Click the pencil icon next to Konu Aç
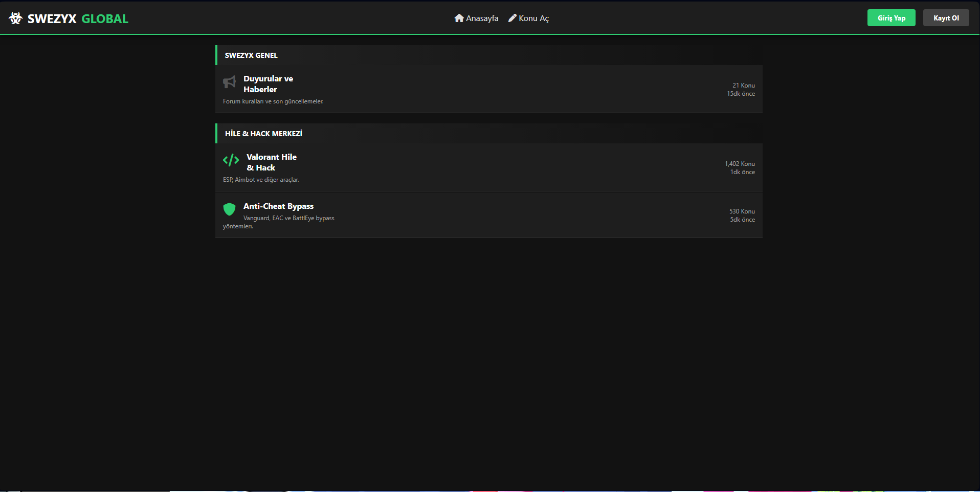 (x=512, y=18)
